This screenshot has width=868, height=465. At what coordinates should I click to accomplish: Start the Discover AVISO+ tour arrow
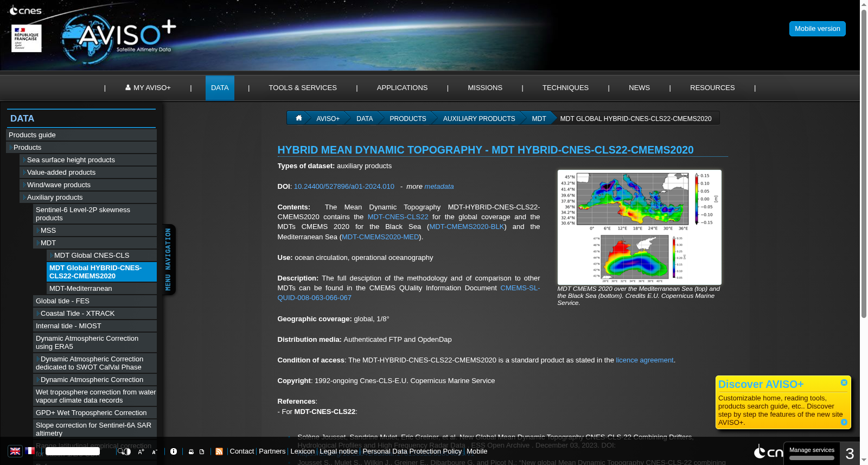click(x=844, y=422)
